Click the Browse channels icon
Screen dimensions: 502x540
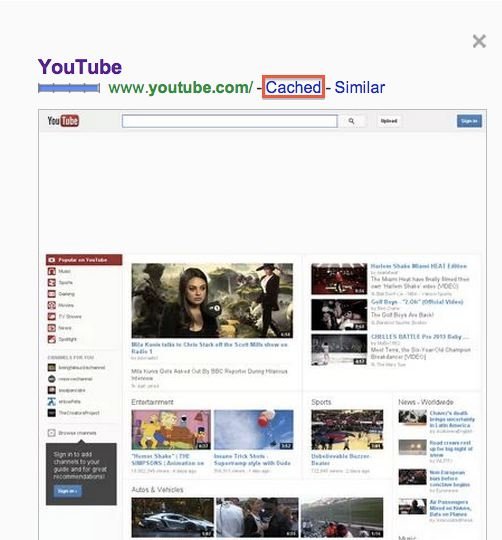(x=52, y=433)
